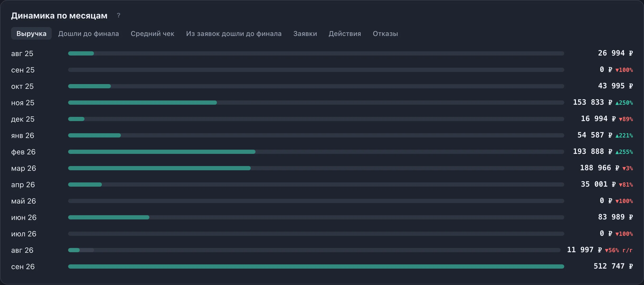The height and width of the screenshot is (285, 644).
Task: Click the '512 747 ₽' value
Action: [x=613, y=266]
